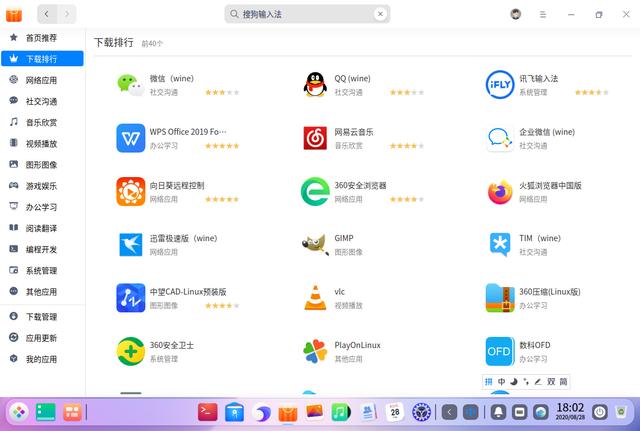Open the terminal icon in the dock
Viewport: 640px width, 431px height.
[207, 412]
